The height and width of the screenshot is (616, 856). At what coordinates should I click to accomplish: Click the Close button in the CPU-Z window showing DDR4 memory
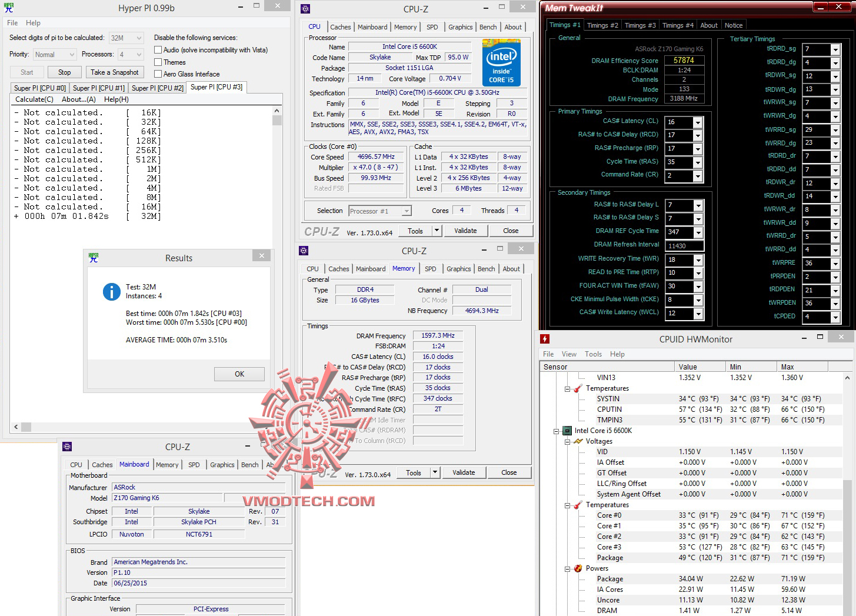[509, 472]
